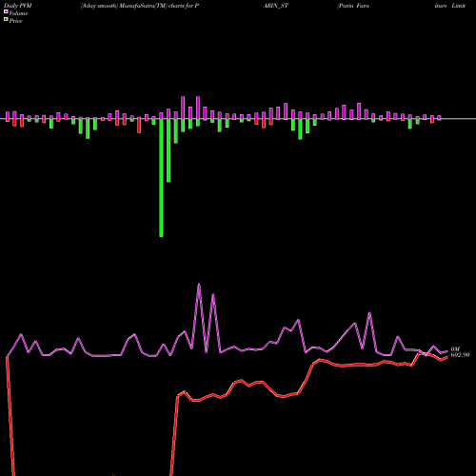Screen dimensions: 476x476
Task: Select the Volume legend label
Action: click(18, 13)
